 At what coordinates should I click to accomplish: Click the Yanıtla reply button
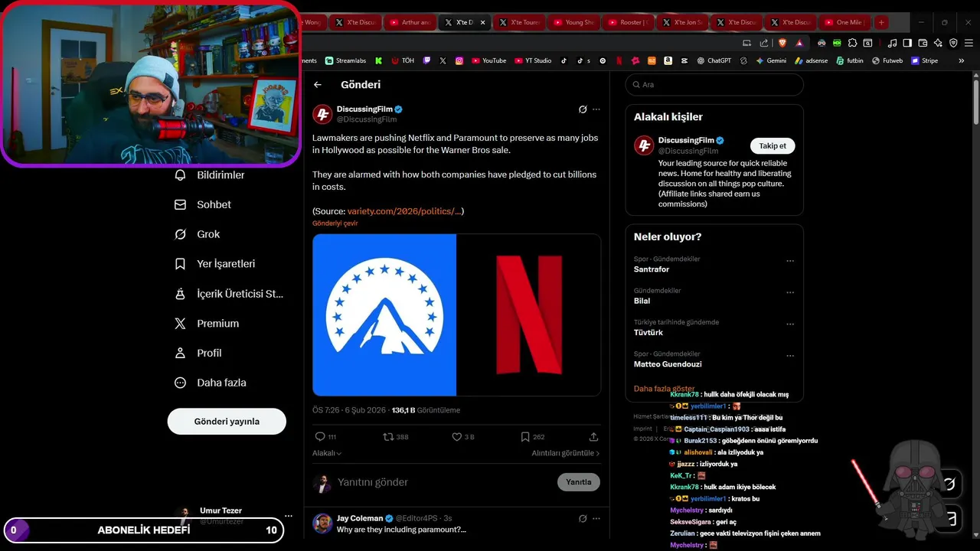(x=579, y=482)
